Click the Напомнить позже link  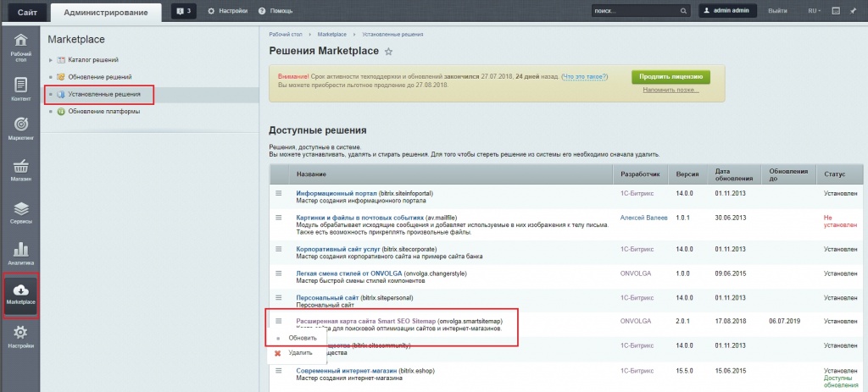pos(669,90)
